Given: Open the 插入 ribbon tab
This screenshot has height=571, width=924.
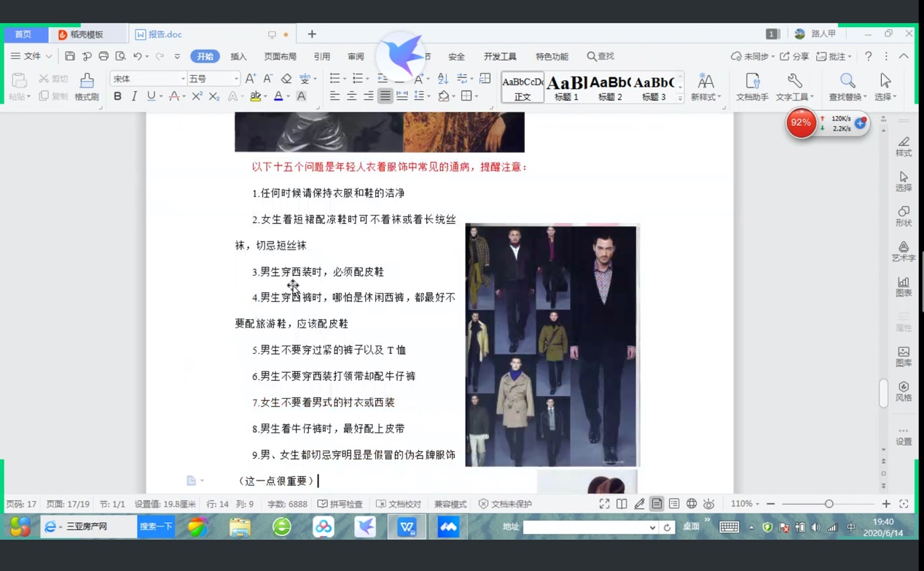Looking at the screenshot, I should coord(238,56).
